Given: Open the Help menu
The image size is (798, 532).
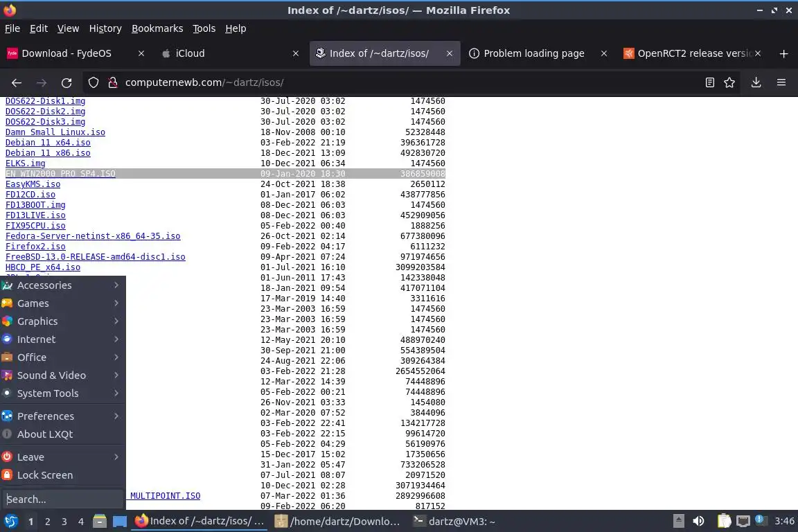Looking at the screenshot, I should (x=236, y=28).
